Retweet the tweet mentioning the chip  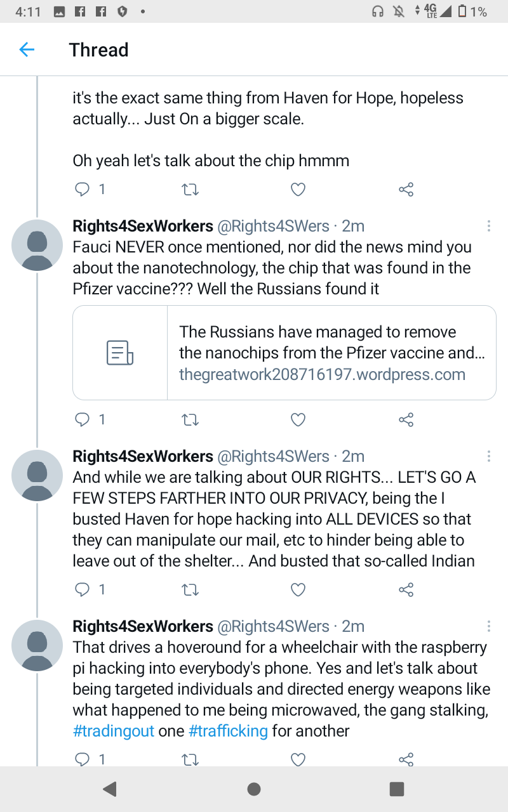coord(190,189)
